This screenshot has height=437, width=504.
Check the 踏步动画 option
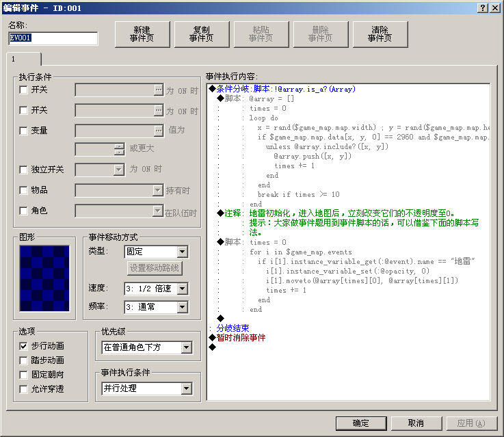point(23,360)
